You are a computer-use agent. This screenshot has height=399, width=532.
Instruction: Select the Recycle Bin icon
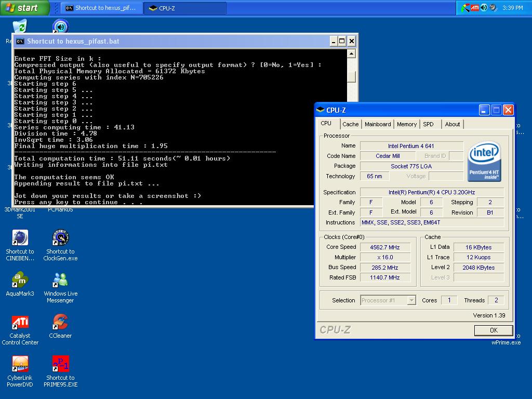20,26
